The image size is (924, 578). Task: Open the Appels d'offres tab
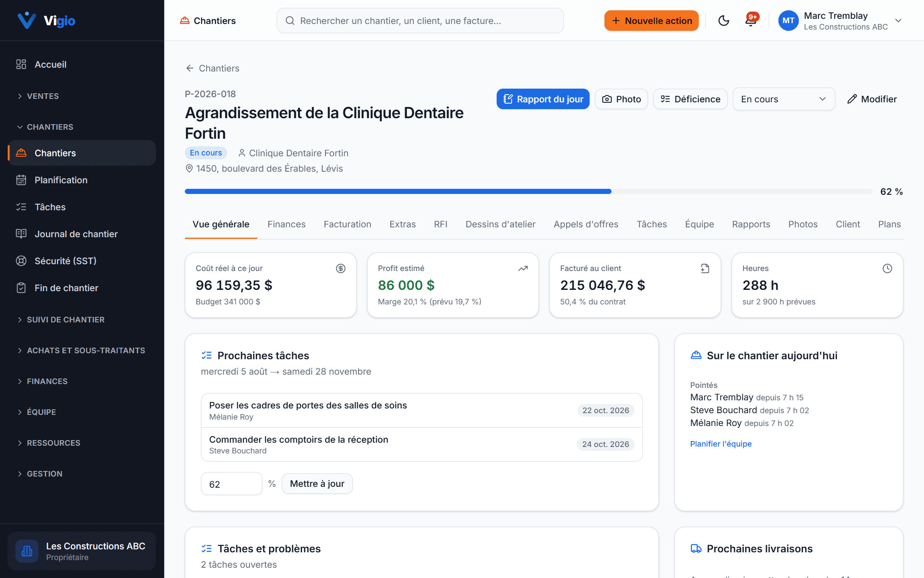[586, 224]
